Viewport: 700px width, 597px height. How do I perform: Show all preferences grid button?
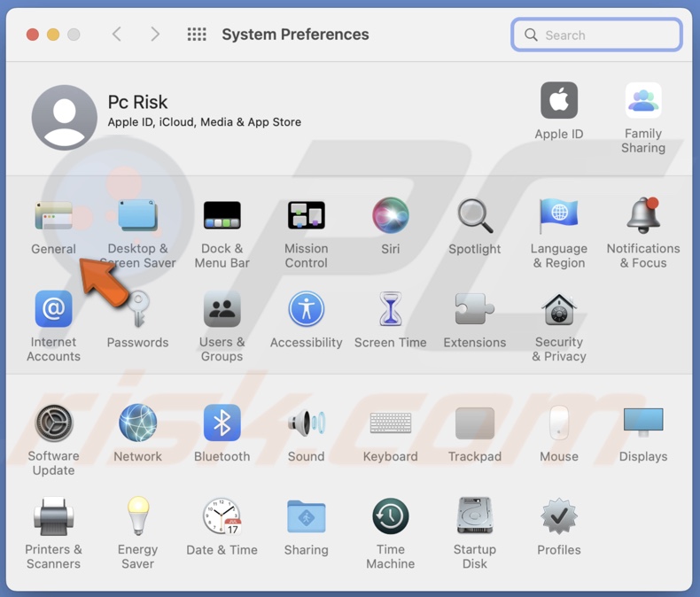[x=197, y=35]
